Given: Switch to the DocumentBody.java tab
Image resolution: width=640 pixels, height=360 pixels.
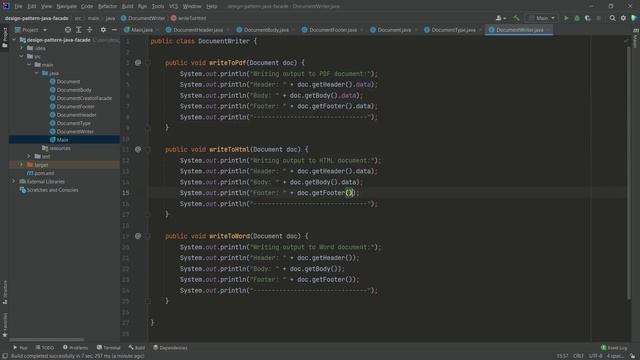Looking at the screenshot, I should pyautogui.click(x=266, y=30).
